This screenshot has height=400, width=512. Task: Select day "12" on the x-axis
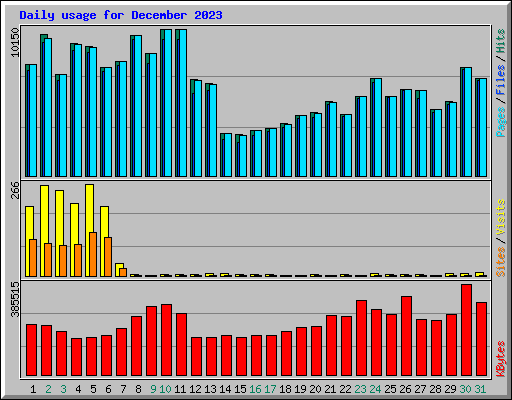coord(195,389)
